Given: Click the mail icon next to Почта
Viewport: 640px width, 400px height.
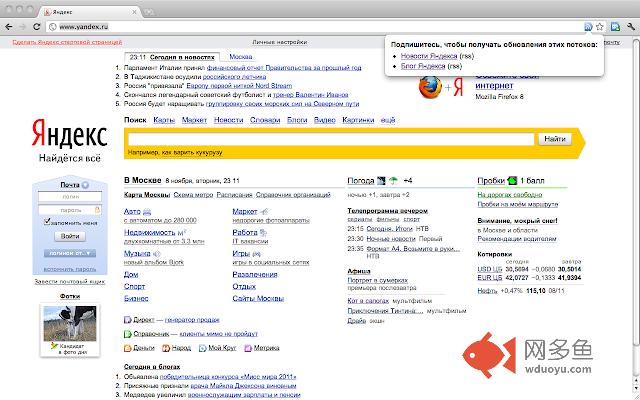Looking at the screenshot, I should 85,185.
